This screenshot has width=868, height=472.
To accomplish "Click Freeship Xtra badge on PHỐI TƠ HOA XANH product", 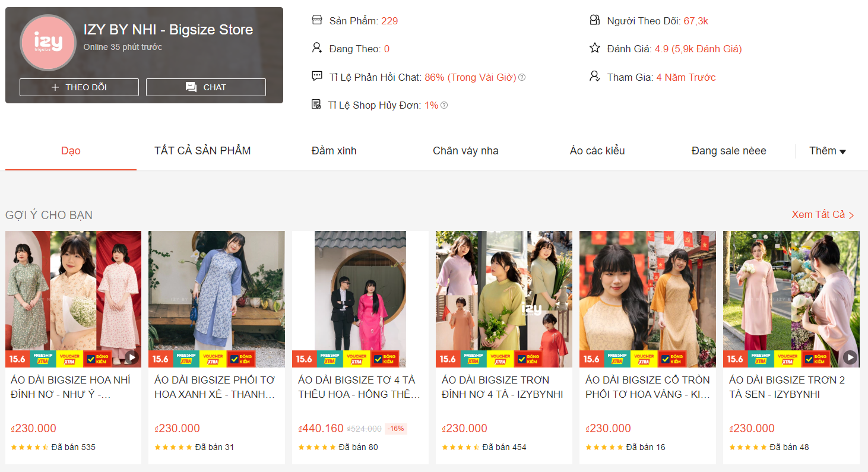I will tap(186, 359).
